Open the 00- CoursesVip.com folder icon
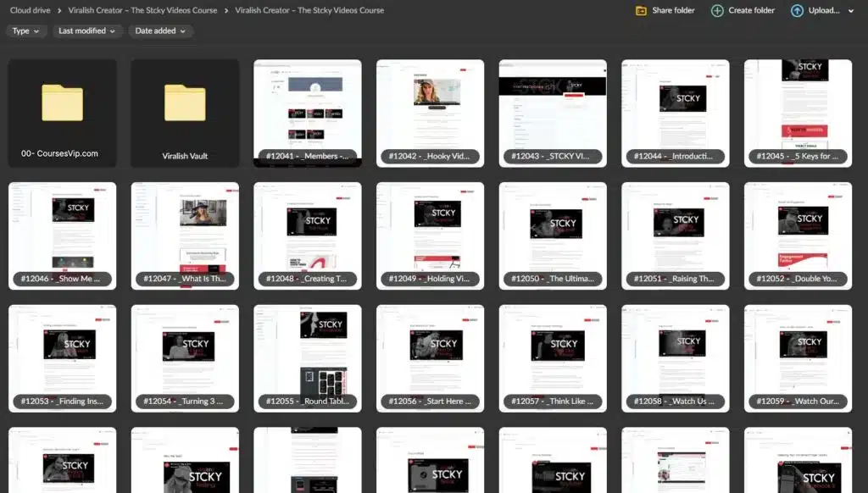 pos(62,102)
